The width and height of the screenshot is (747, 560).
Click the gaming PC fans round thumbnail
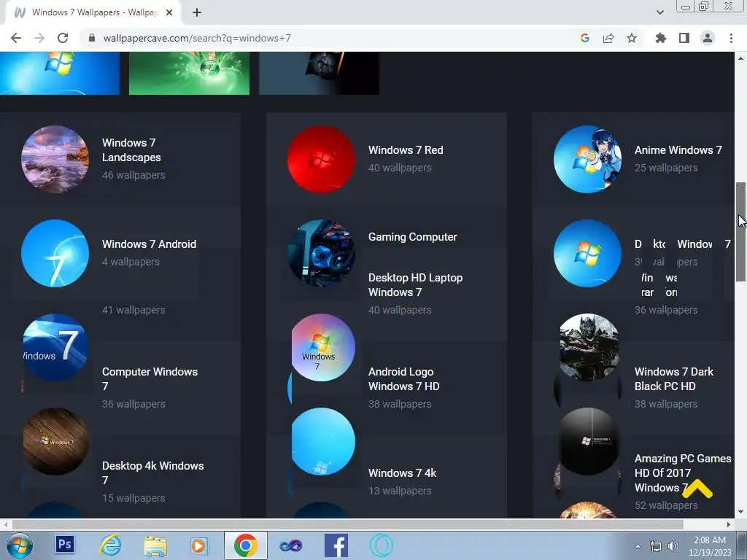[321, 253]
